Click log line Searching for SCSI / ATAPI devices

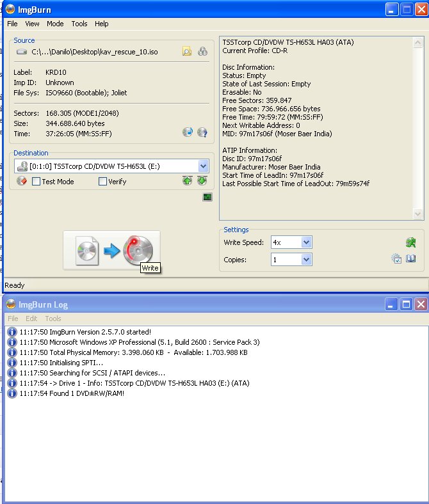click(x=92, y=373)
